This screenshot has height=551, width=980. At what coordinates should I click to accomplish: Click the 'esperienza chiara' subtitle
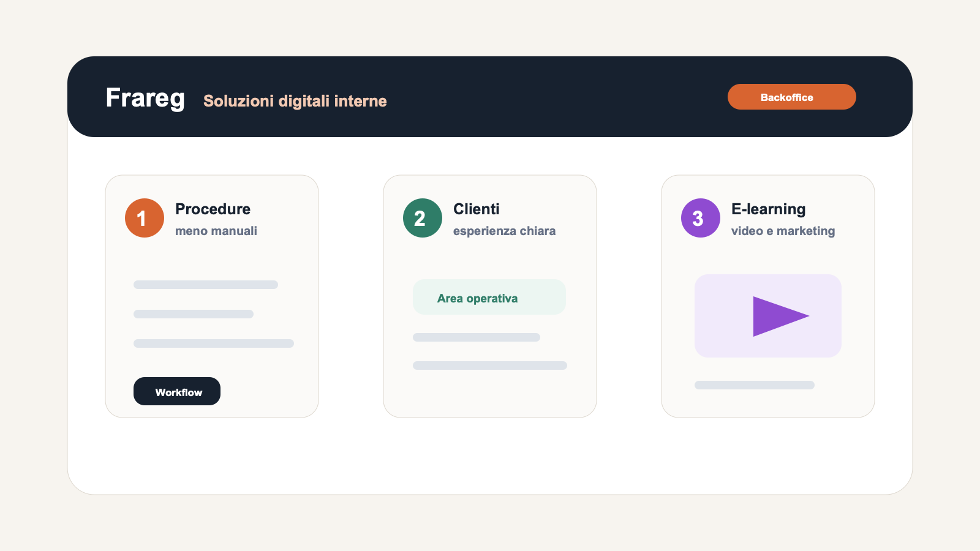pyautogui.click(x=505, y=231)
